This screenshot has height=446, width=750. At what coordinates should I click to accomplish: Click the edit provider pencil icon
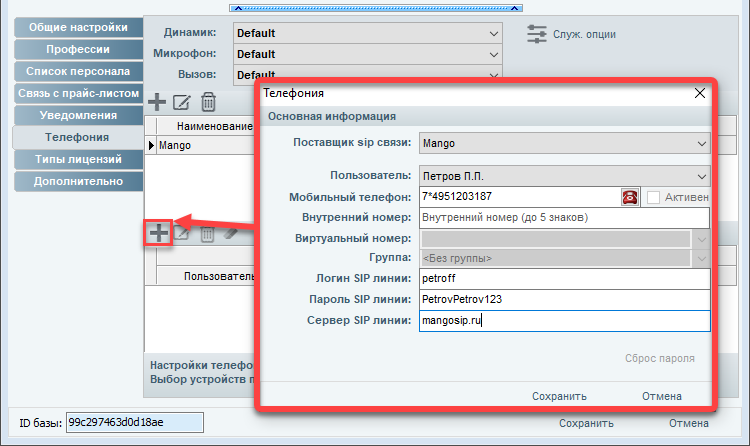click(182, 101)
